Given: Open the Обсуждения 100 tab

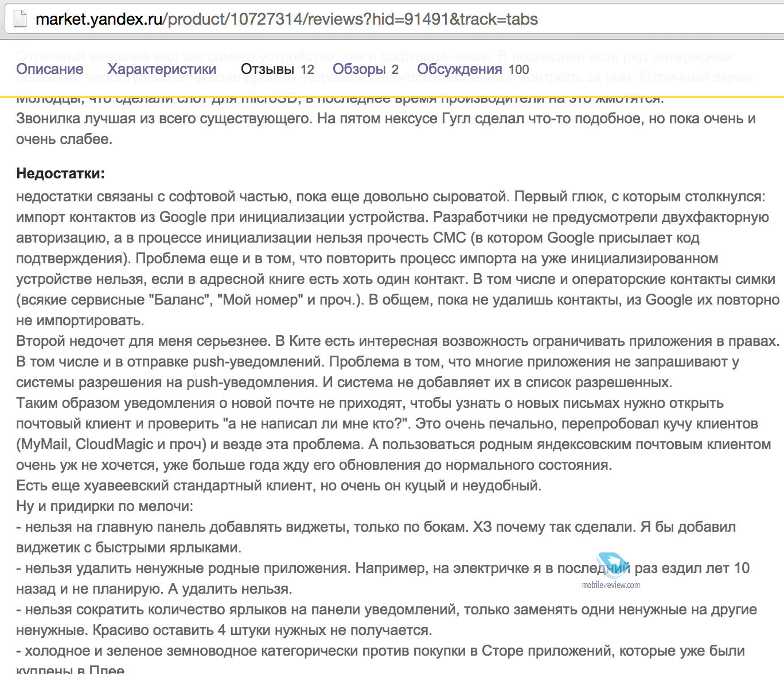Looking at the screenshot, I should click(x=473, y=69).
